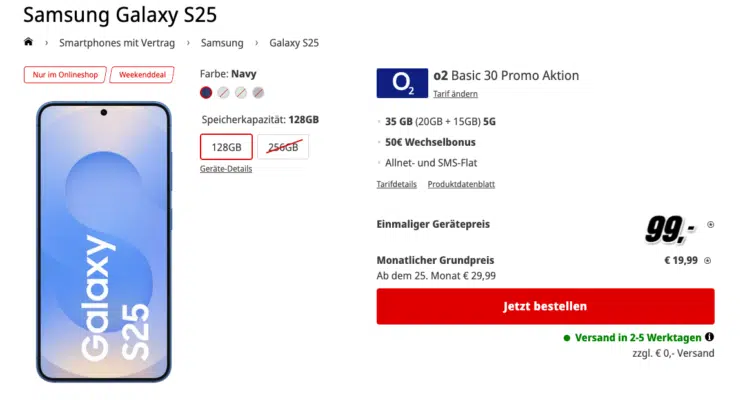Show shipping info icon after Werktagen
The height and width of the screenshot is (400, 743).
click(709, 337)
